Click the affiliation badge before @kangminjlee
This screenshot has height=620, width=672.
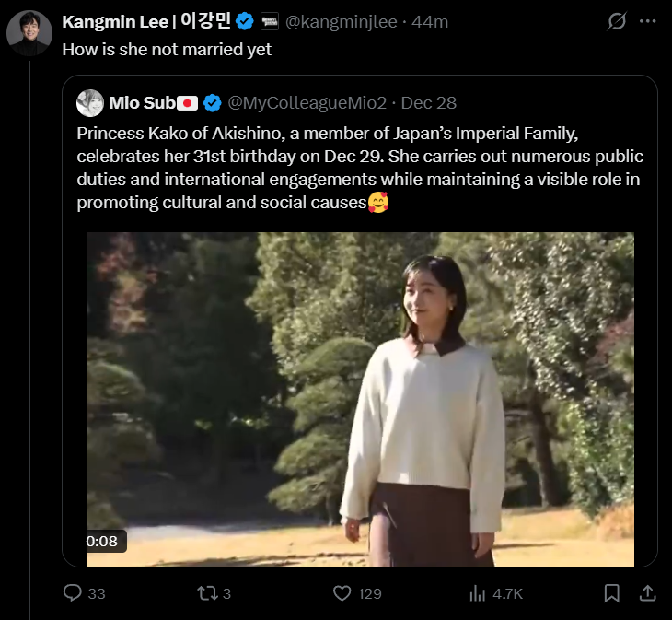coord(270,21)
